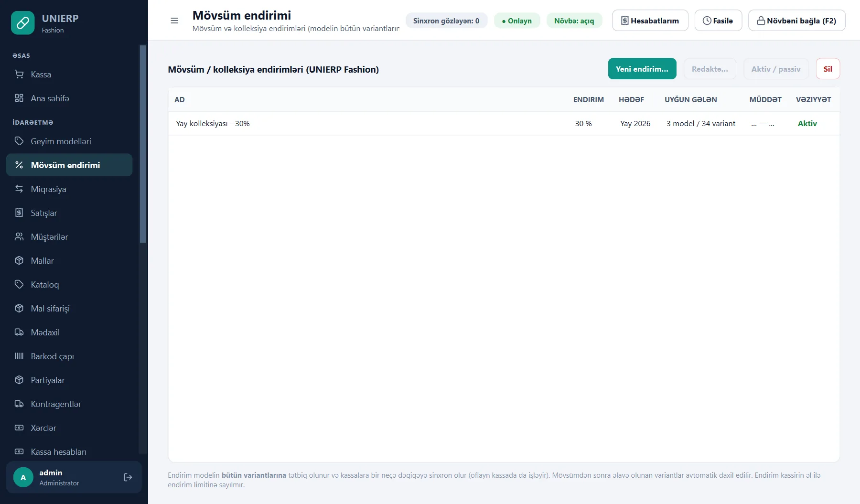
Task: Click the Kontragentlər truck icon
Action: coord(19,404)
